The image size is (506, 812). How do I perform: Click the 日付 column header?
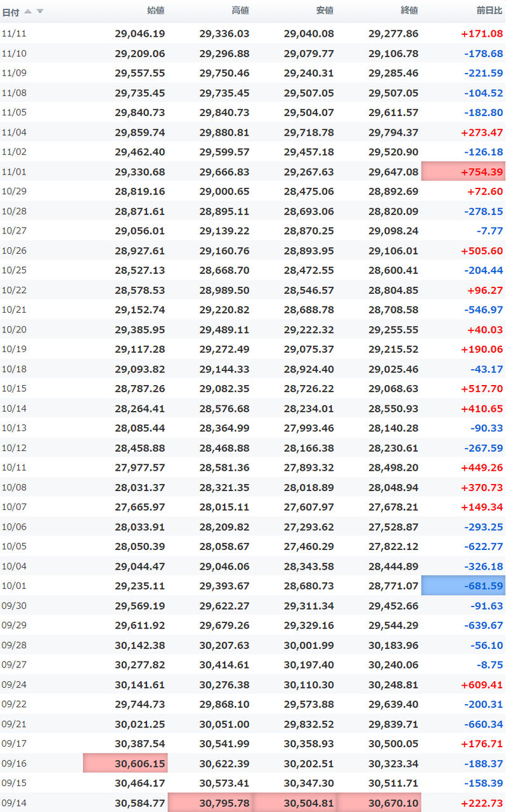click(11, 11)
